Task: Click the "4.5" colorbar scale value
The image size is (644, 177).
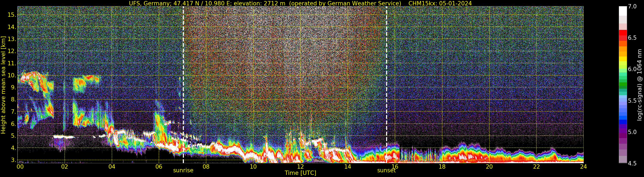Action: point(632,163)
